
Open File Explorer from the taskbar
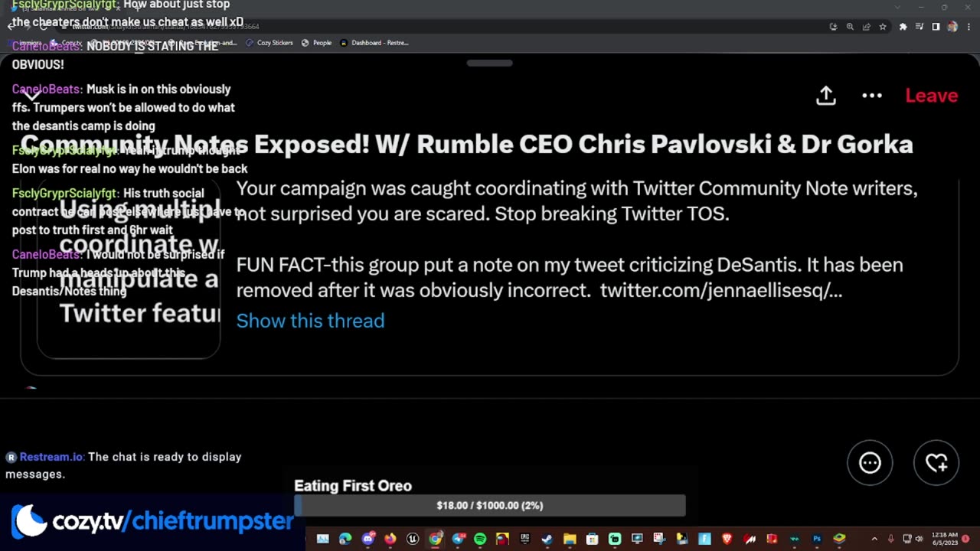coord(570,539)
